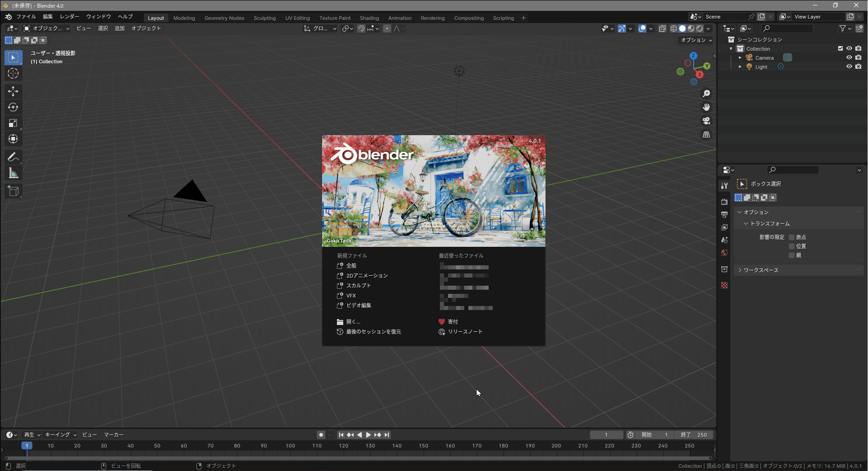Enable the 原点 checkbox

[x=791, y=237]
